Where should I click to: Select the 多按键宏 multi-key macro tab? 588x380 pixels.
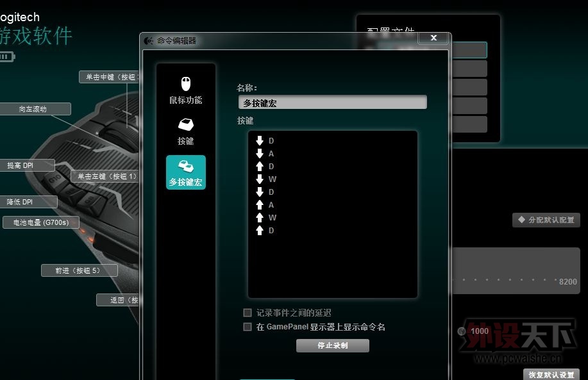click(185, 172)
